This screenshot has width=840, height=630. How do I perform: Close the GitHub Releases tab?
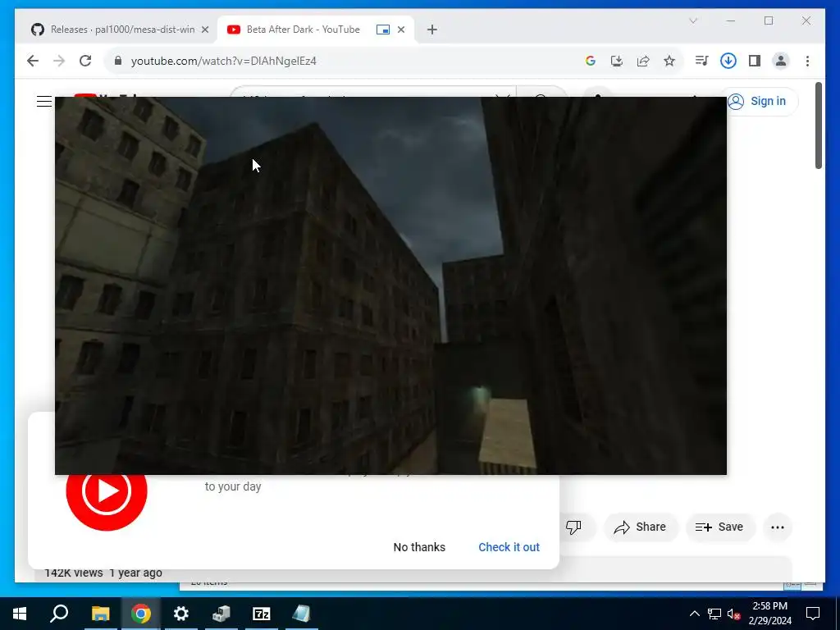[x=204, y=30]
